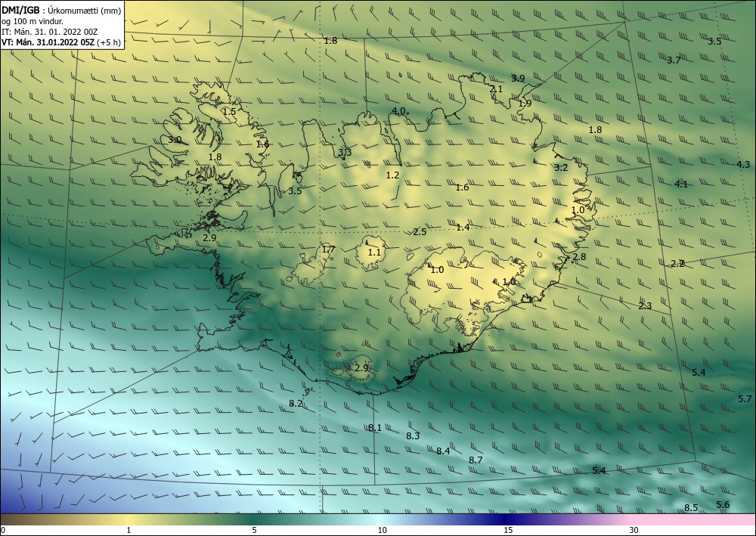Click the color scale tick label 30
The image size is (756, 536).
click(634, 530)
